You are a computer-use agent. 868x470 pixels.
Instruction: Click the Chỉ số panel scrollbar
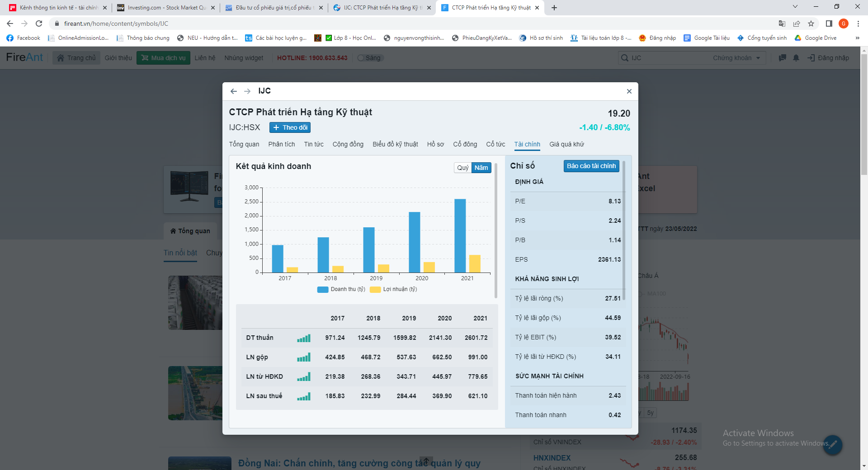[624, 230]
